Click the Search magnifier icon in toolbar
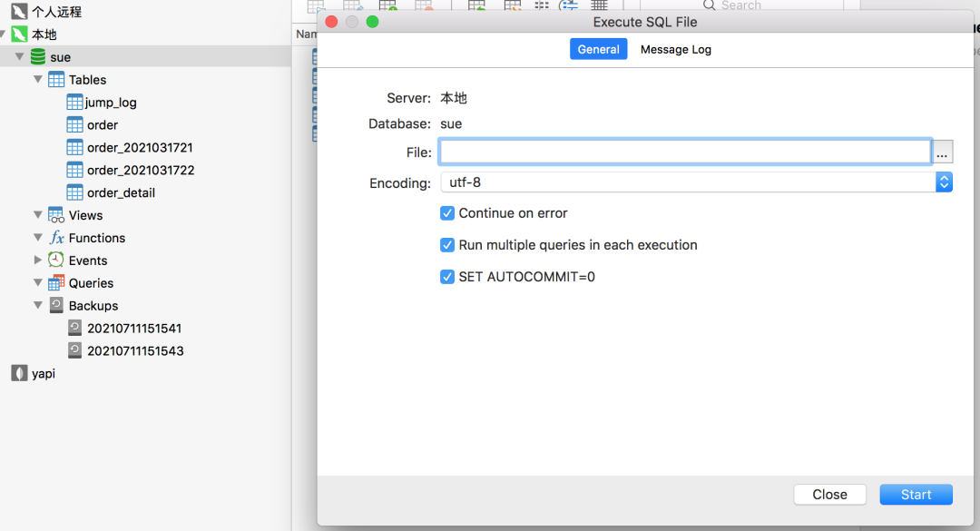 709,5
